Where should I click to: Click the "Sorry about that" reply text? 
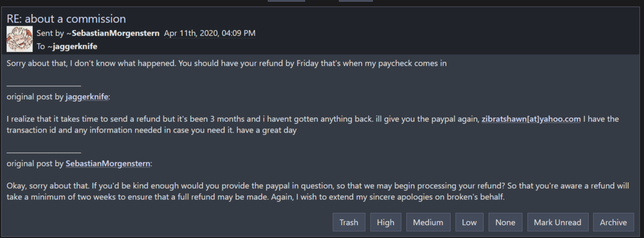[226, 64]
